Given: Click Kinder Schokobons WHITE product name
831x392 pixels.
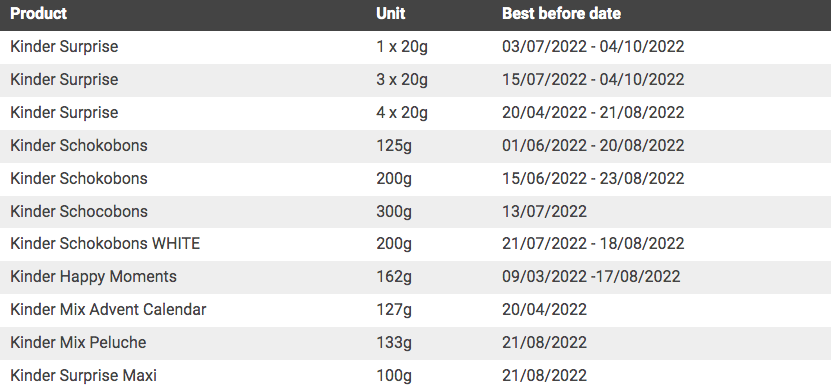Looking at the screenshot, I should tap(105, 244).
